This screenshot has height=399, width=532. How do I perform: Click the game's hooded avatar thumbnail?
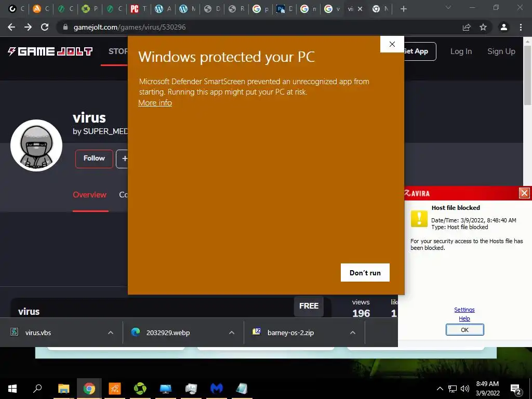pos(36,145)
